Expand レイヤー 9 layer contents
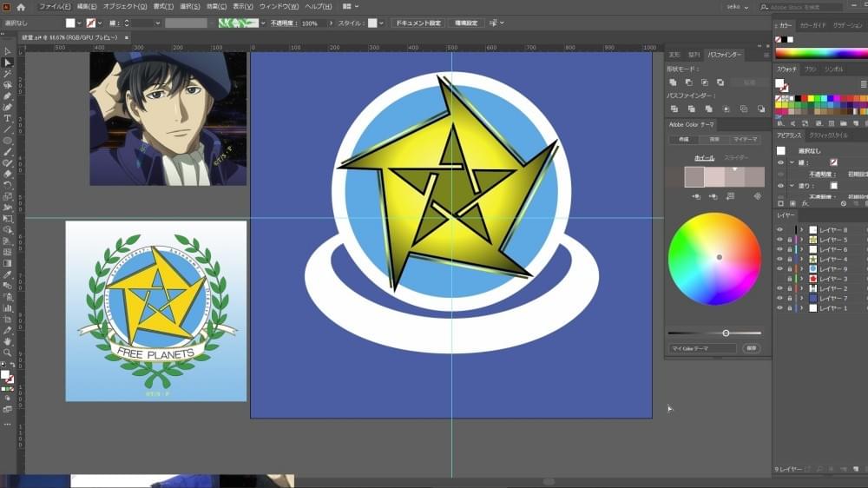This screenshot has height=488, width=868. (801, 269)
